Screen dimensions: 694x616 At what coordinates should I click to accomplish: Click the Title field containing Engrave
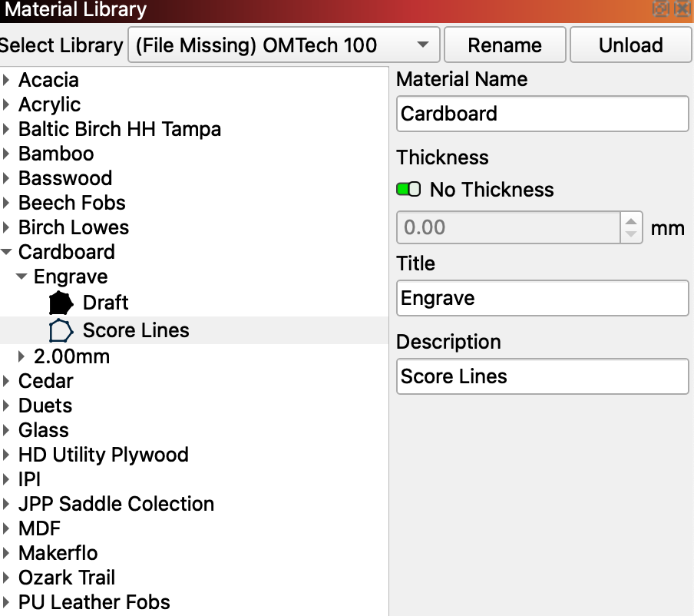(542, 298)
